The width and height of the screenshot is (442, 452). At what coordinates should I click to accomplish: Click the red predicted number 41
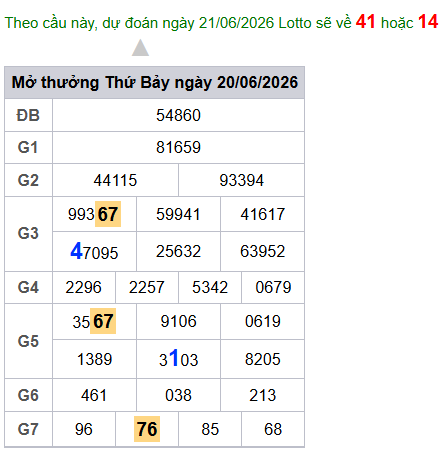[x=365, y=22]
